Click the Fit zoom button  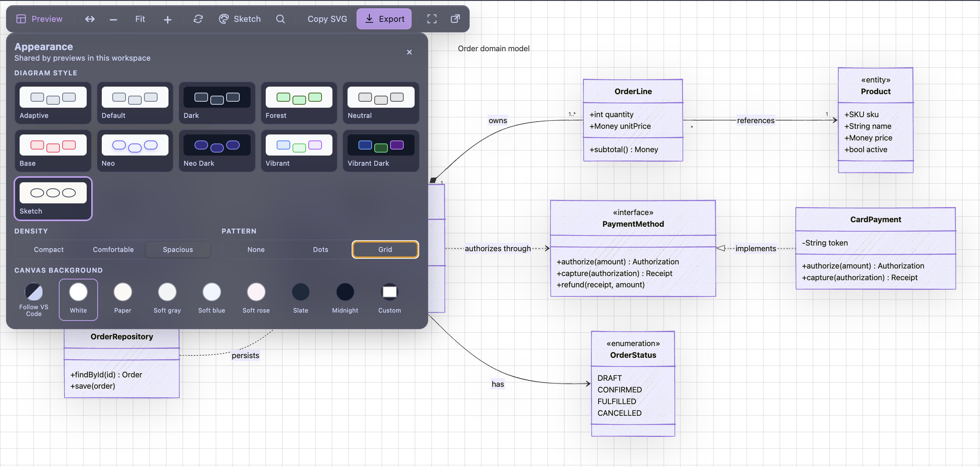(x=140, y=18)
